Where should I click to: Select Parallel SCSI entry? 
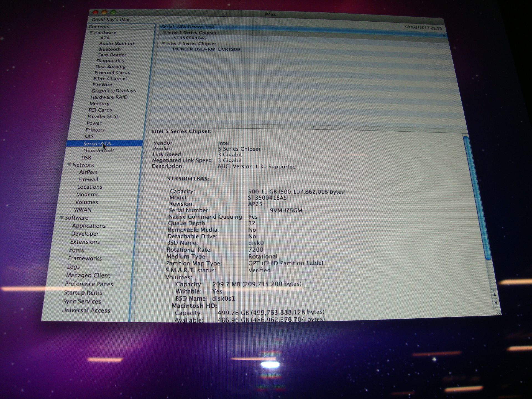(x=103, y=116)
